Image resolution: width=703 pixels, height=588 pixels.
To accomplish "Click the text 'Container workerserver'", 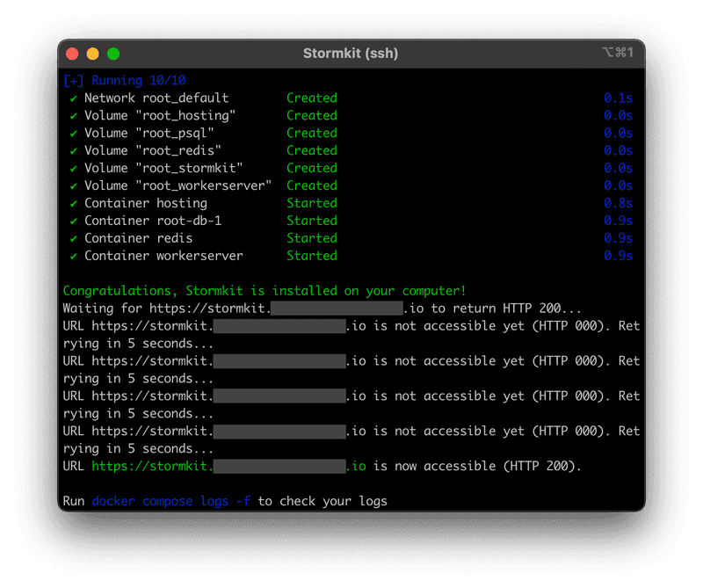I will coord(163,256).
